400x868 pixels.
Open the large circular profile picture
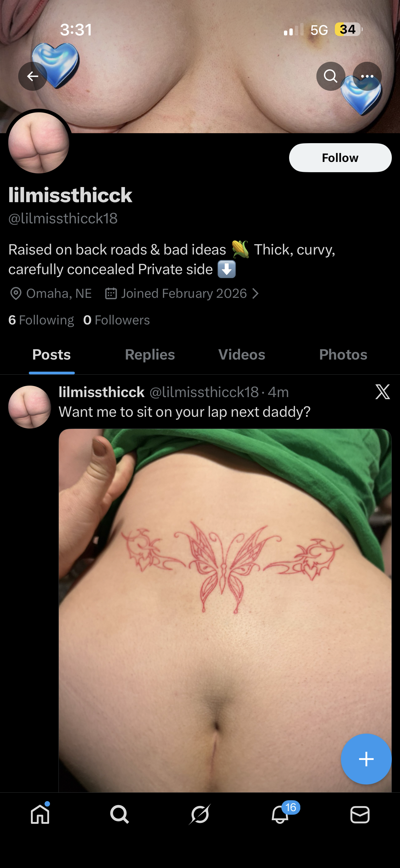click(x=39, y=143)
